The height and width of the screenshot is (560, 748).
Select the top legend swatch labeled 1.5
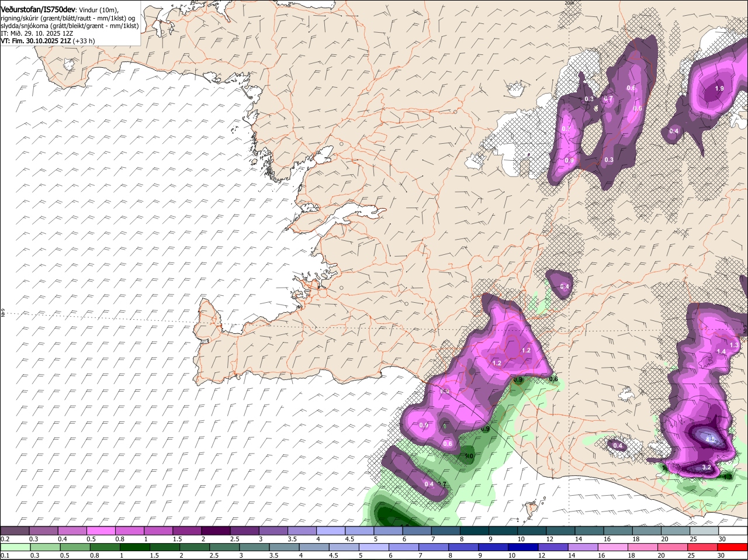[188, 530]
